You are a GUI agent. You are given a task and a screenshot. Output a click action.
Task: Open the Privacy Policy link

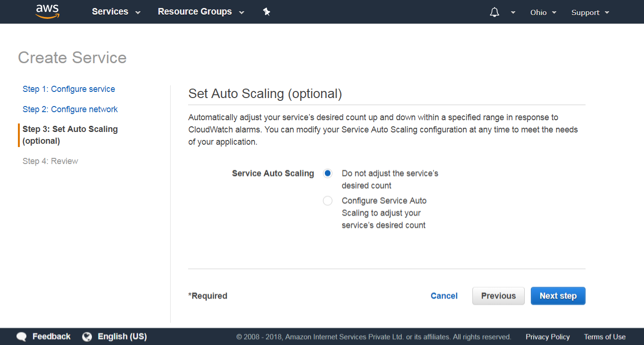[548, 337]
